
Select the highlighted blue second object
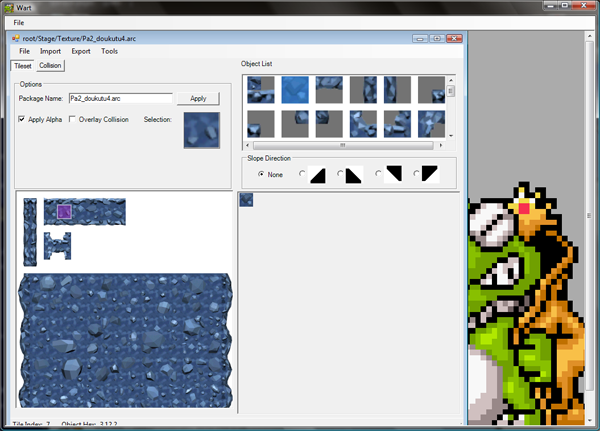[295, 90]
